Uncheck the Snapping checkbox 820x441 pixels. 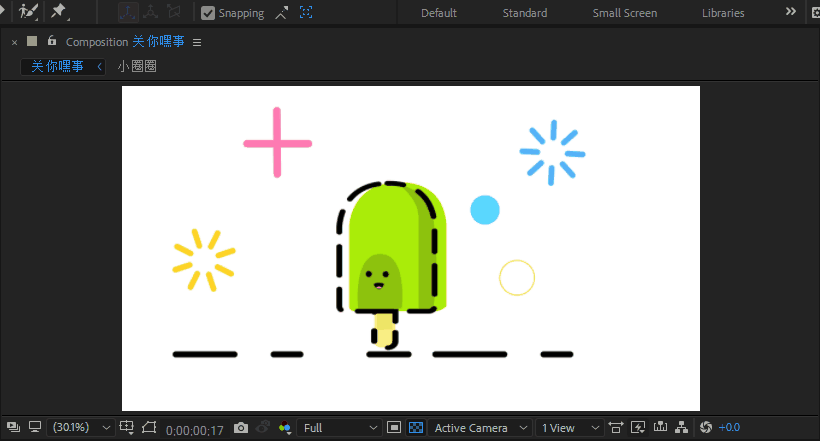208,13
